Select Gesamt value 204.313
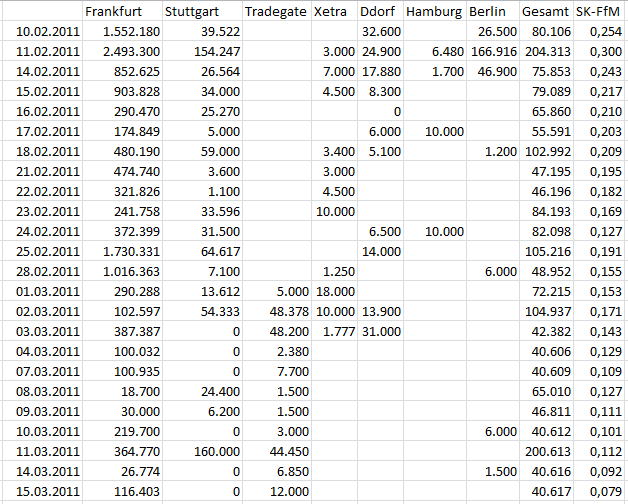Viewport: 628px width, 504px height. click(x=546, y=51)
